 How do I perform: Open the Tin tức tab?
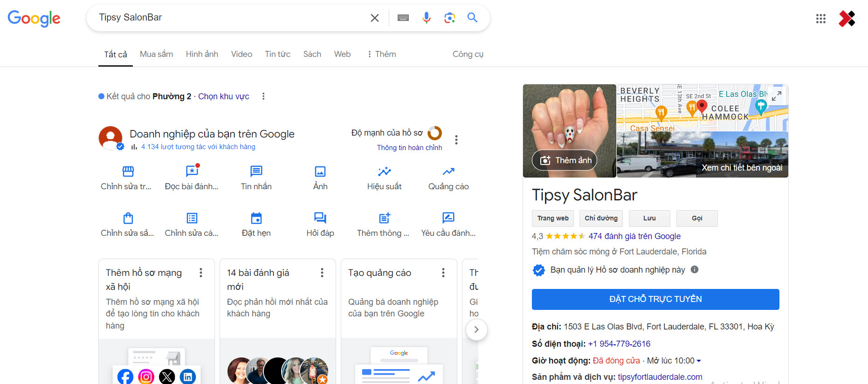278,54
